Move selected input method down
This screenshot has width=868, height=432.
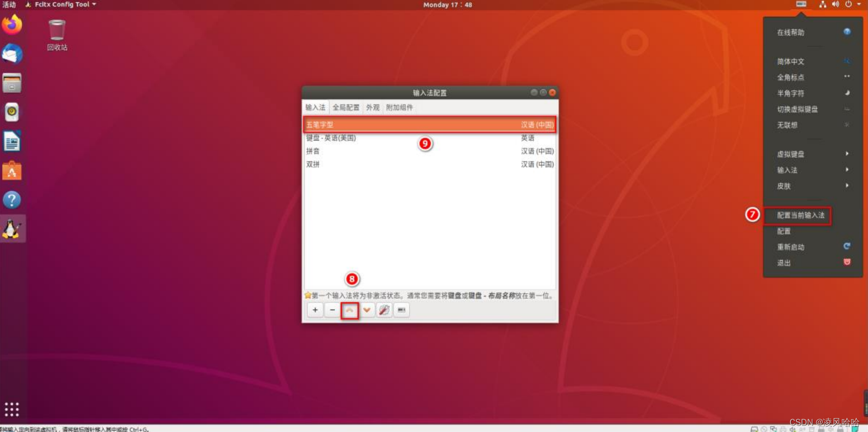coord(367,310)
